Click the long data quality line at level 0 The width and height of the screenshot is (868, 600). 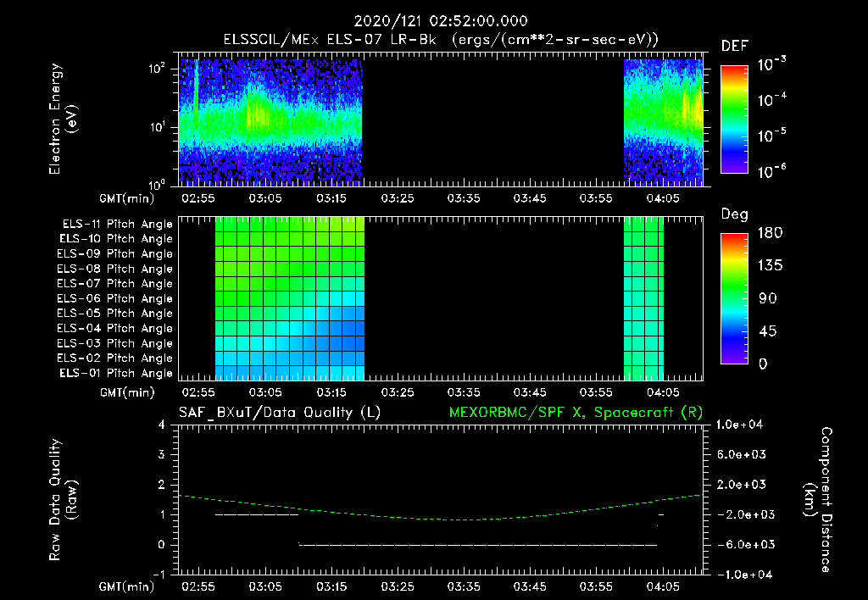coord(478,545)
